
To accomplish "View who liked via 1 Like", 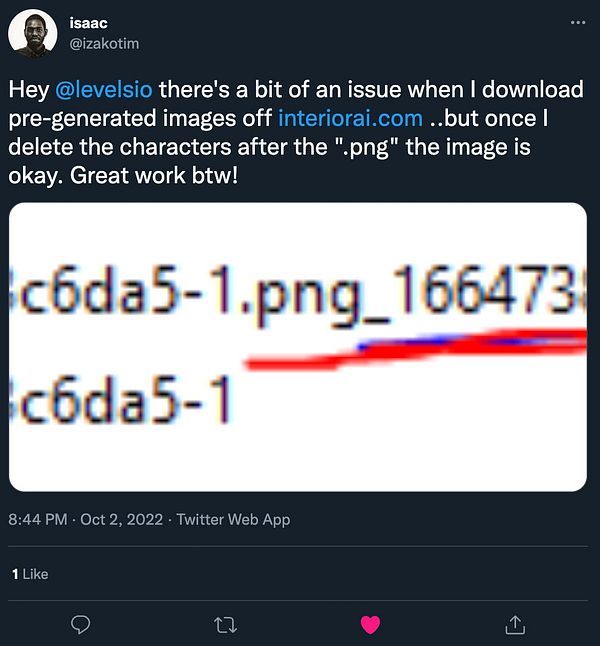I will (30, 574).
